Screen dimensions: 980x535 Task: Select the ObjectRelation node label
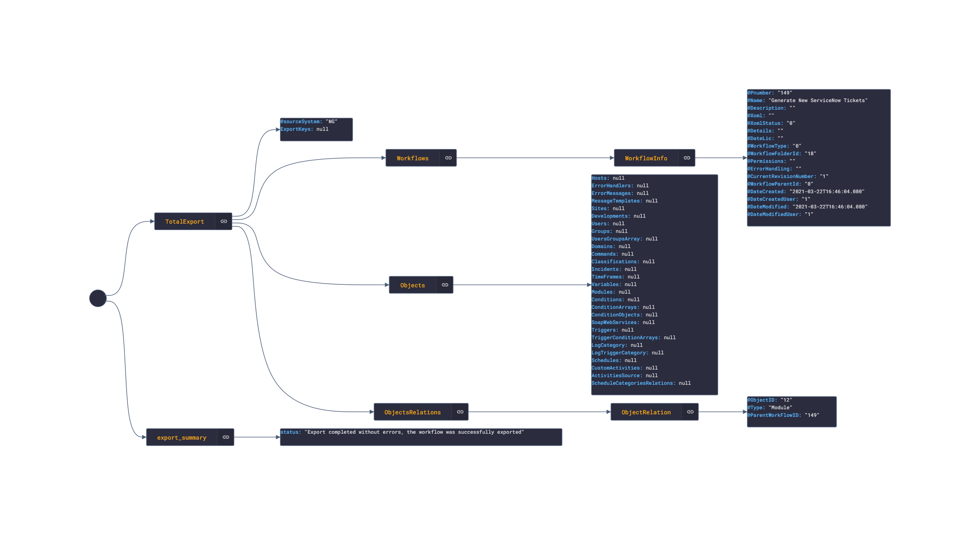646,412
